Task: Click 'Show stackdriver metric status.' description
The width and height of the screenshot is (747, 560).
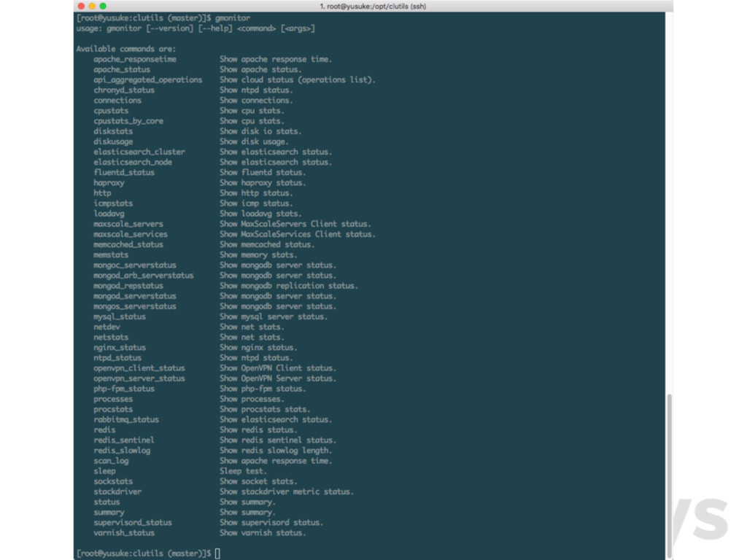Action: click(x=287, y=492)
